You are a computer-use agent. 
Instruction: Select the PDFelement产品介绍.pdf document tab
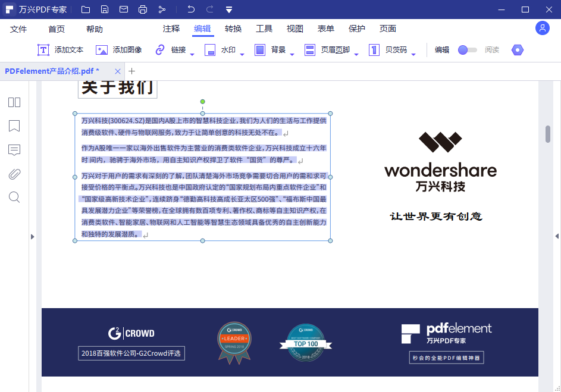[52, 71]
